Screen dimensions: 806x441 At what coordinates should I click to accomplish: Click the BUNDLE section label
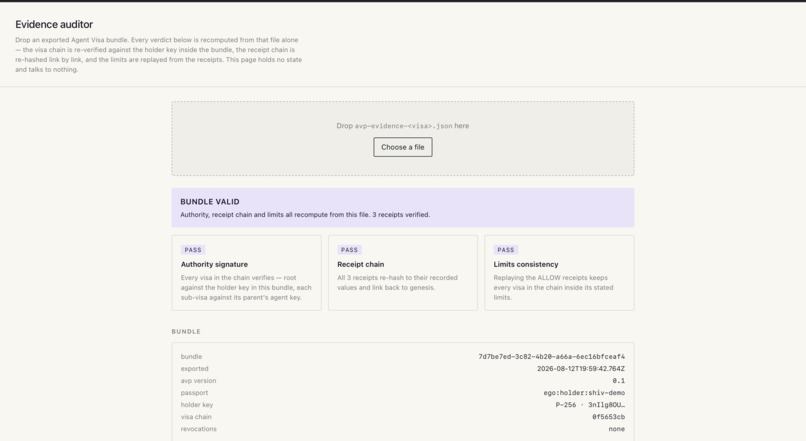[186, 332]
